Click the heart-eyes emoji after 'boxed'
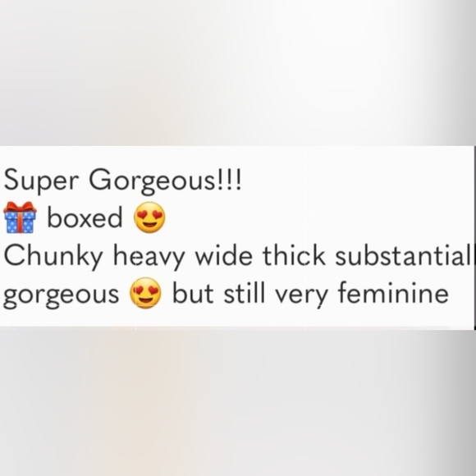 click(149, 217)
